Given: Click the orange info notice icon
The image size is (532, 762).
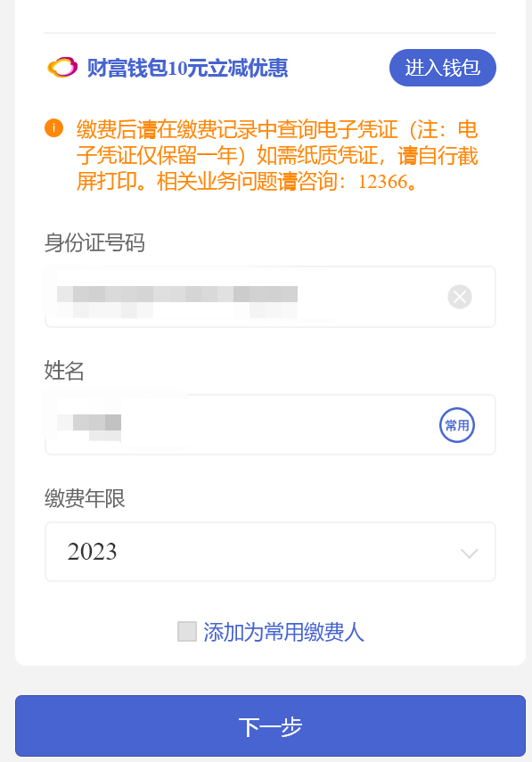Looking at the screenshot, I should click(54, 128).
